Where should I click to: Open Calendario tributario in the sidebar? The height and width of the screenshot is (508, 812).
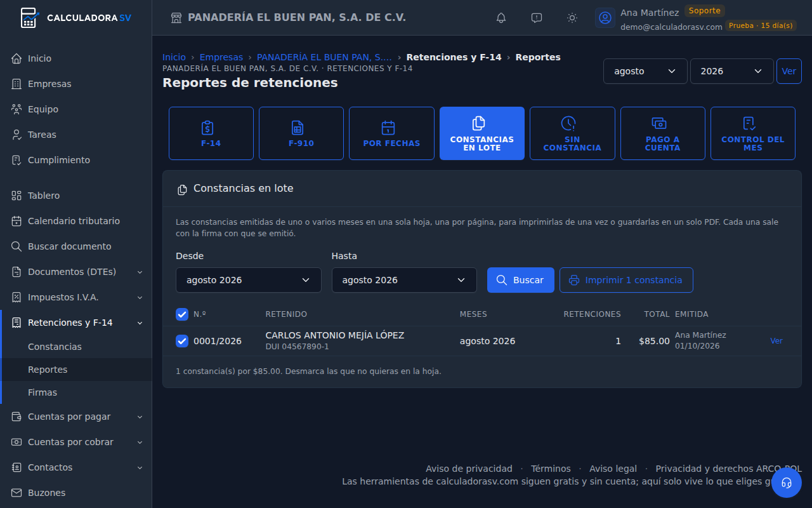click(76, 221)
